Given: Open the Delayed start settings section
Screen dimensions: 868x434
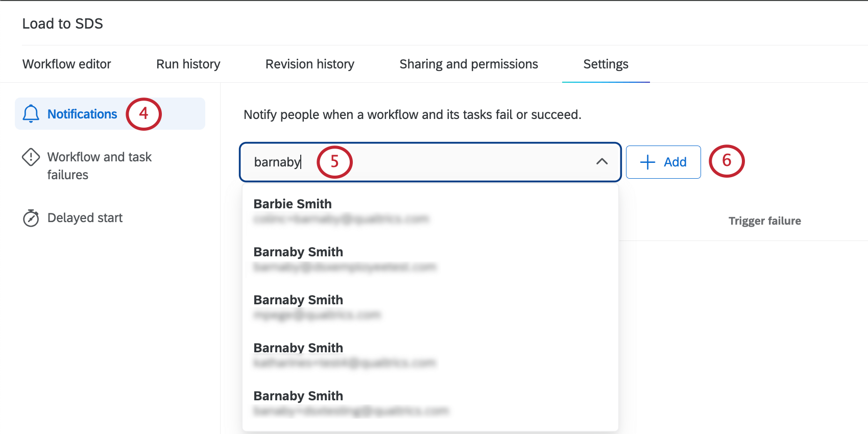Looking at the screenshot, I should 85,218.
